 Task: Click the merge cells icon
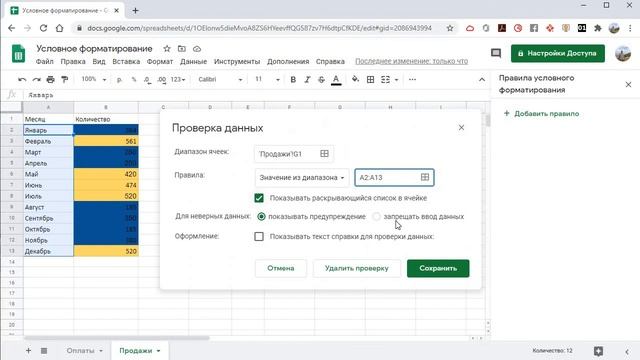tap(385, 80)
